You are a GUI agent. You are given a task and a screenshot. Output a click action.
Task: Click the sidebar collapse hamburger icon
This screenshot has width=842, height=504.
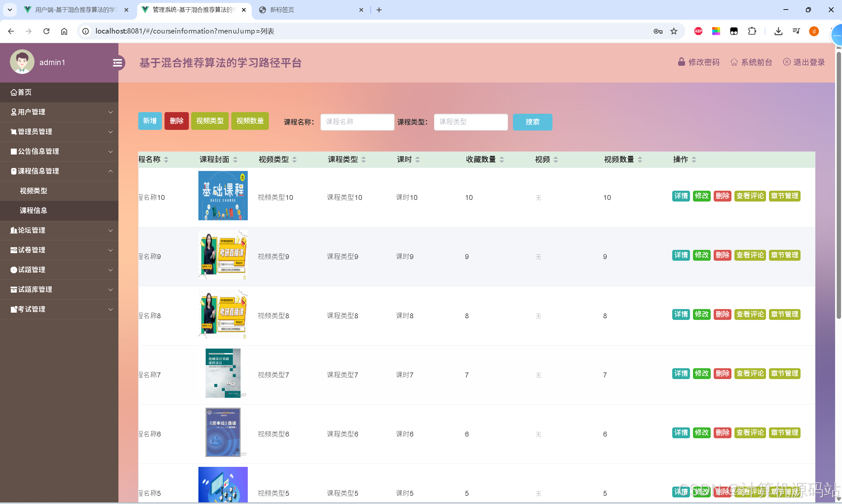pyautogui.click(x=117, y=62)
